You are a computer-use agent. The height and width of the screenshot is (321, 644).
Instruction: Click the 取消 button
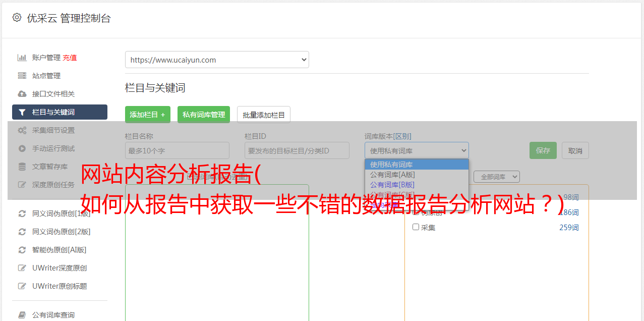[x=575, y=150]
